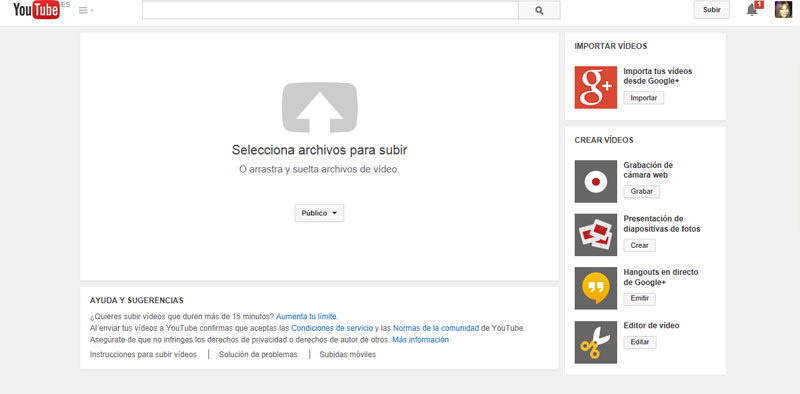Screen dimensions: 800x394
Task: Click the Google+ import icon
Action: (x=595, y=87)
